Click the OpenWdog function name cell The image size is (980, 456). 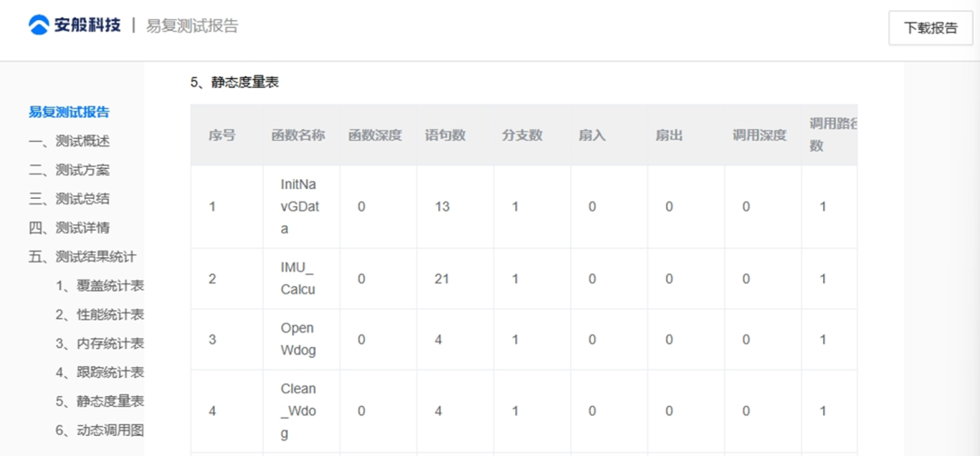point(299,339)
